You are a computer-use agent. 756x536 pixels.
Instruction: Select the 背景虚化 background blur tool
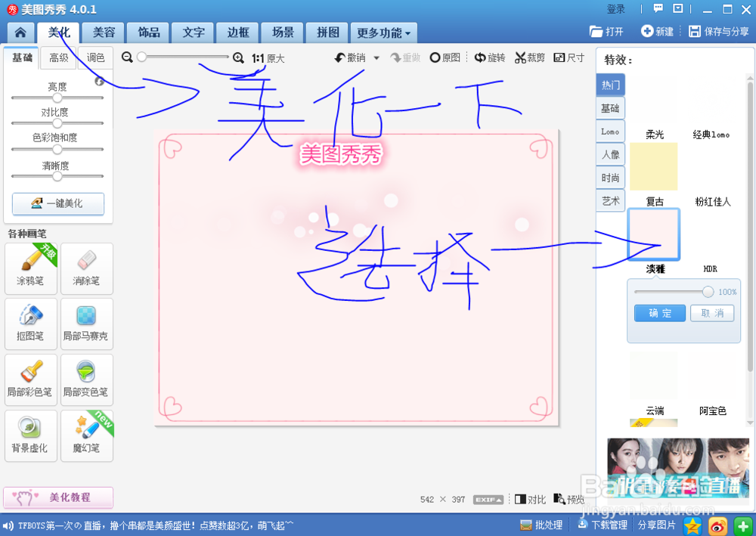click(x=31, y=435)
